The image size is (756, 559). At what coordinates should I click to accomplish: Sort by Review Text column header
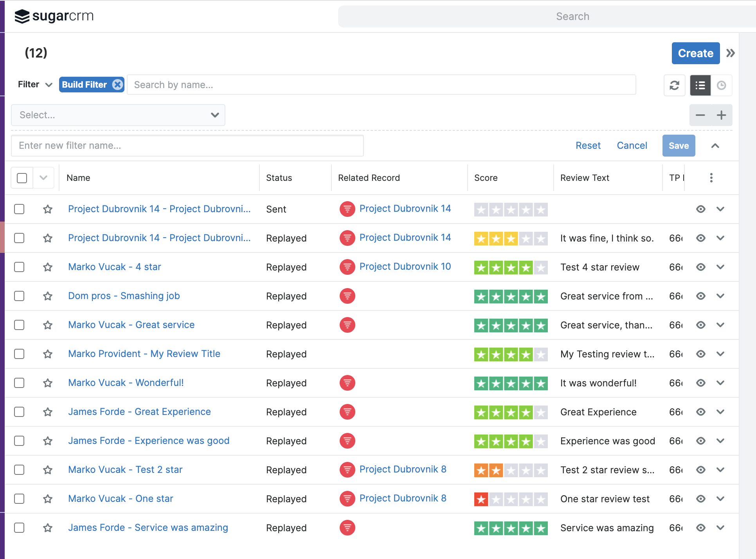[x=585, y=178]
